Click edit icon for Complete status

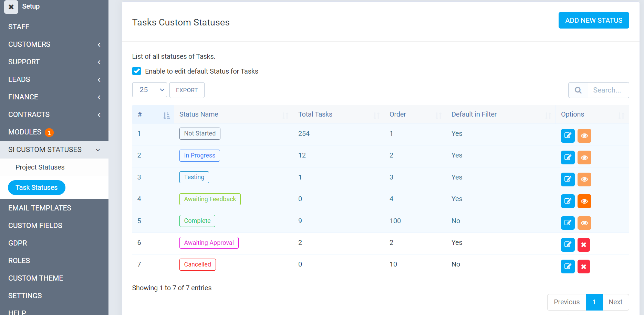pyautogui.click(x=568, y=223)
